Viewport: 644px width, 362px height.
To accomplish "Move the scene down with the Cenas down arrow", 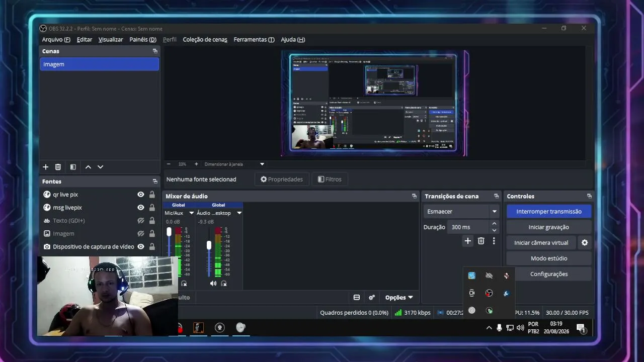I will click(100, 167).
